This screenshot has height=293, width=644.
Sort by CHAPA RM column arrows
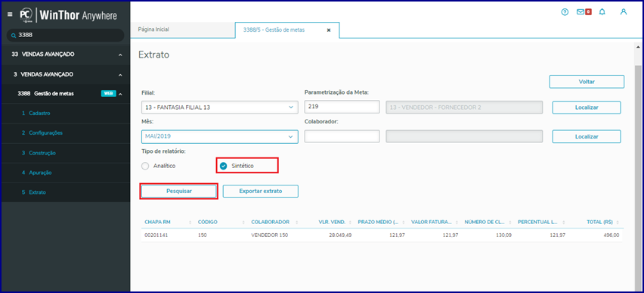tap(190, 223)
